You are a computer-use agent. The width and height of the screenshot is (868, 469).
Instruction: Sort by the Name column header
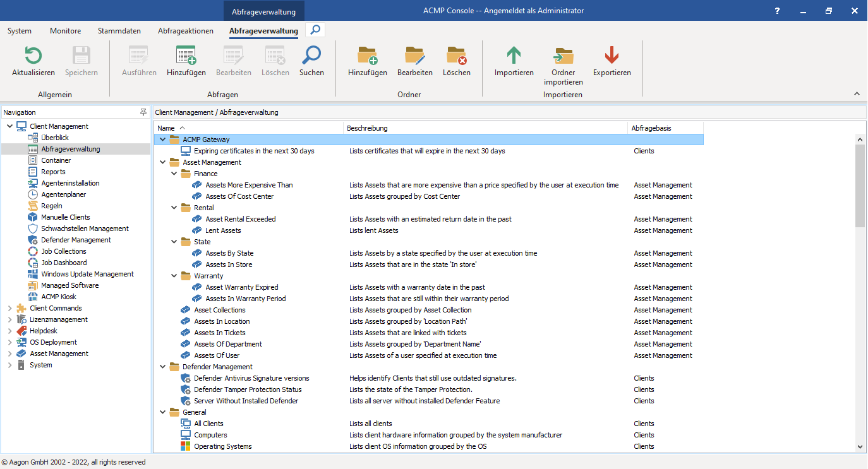pos(248,128)
